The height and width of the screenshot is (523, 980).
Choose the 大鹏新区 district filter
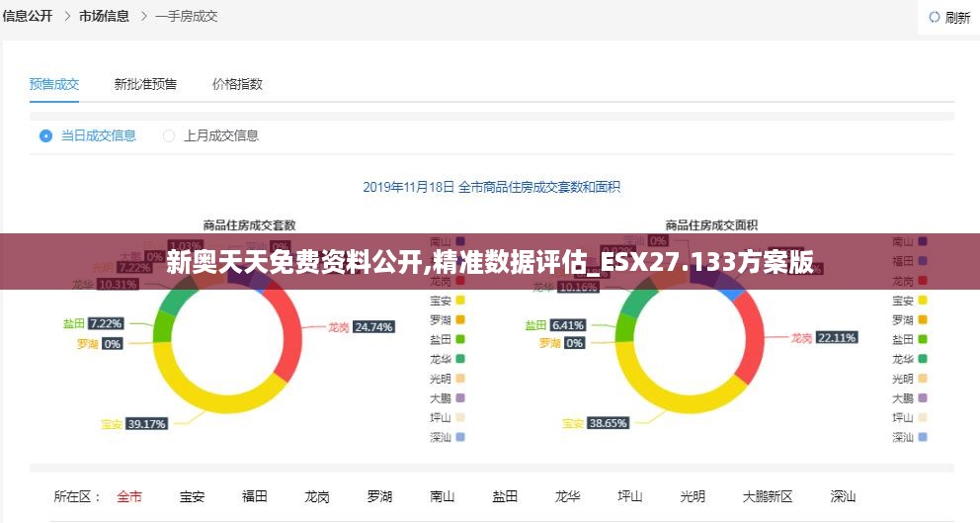[x=768, y=496]
